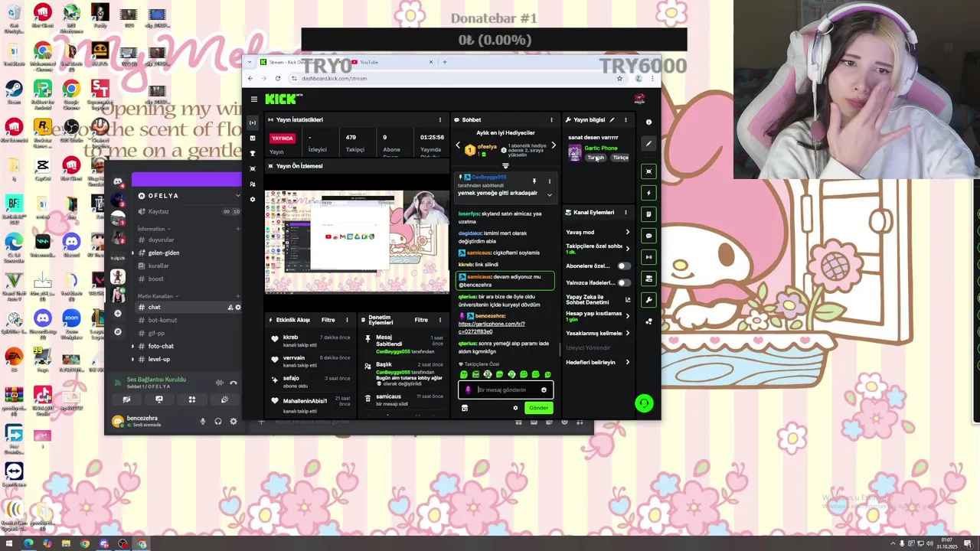Send message with Gönder button

(x=538, y=408)
